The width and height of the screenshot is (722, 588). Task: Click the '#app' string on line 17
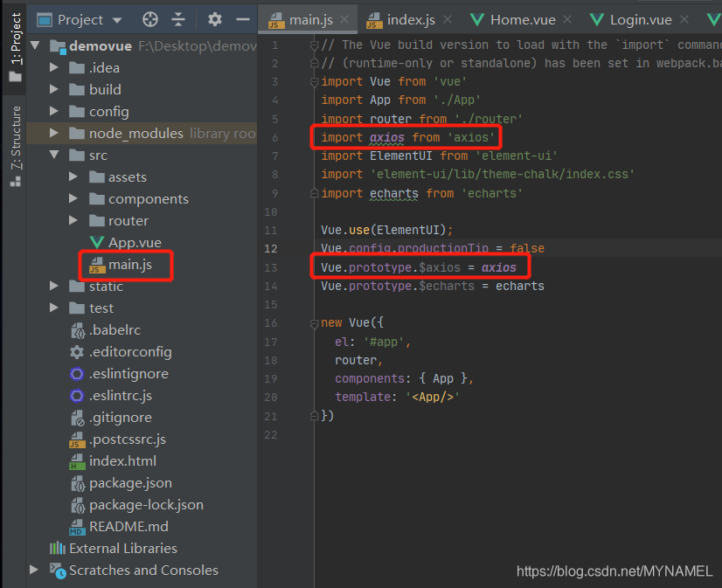(x=384, y=342)
